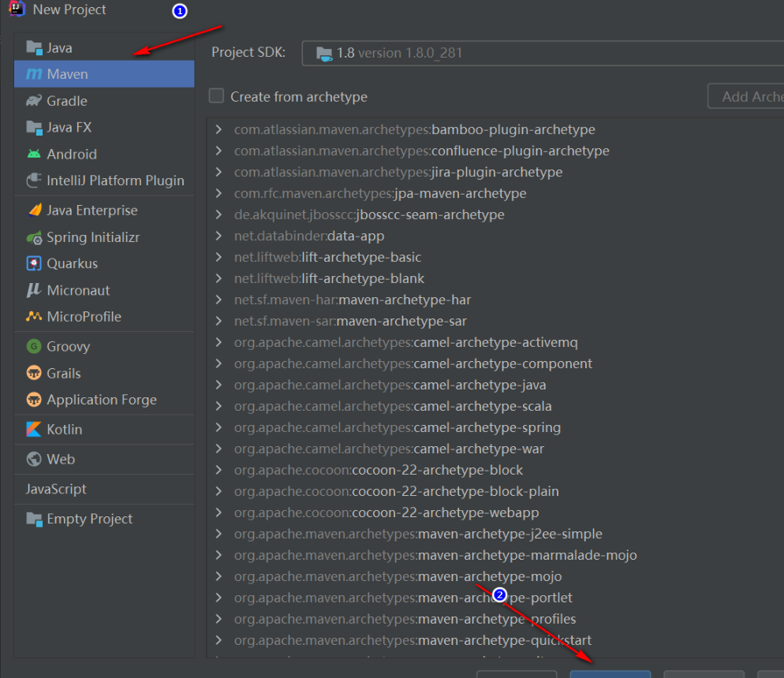The height and width of the screenshot is (678, 784).
Task: Select camel-archetype-component row
Action: (x=495, y=363)
